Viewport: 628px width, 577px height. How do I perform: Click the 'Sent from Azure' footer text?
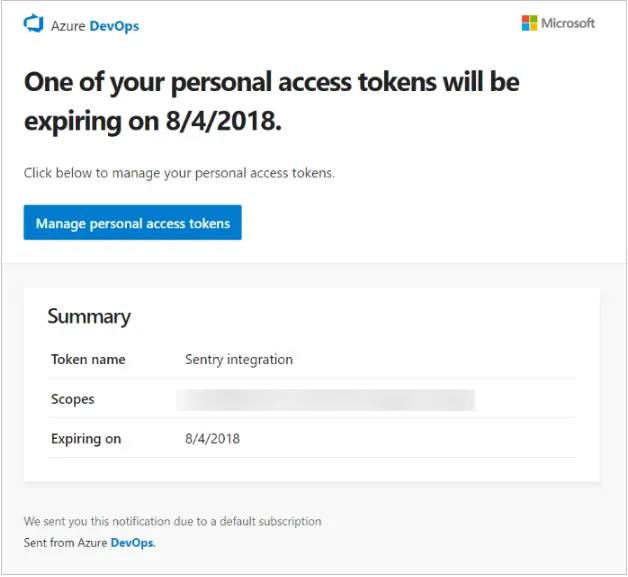coord(66,543)
